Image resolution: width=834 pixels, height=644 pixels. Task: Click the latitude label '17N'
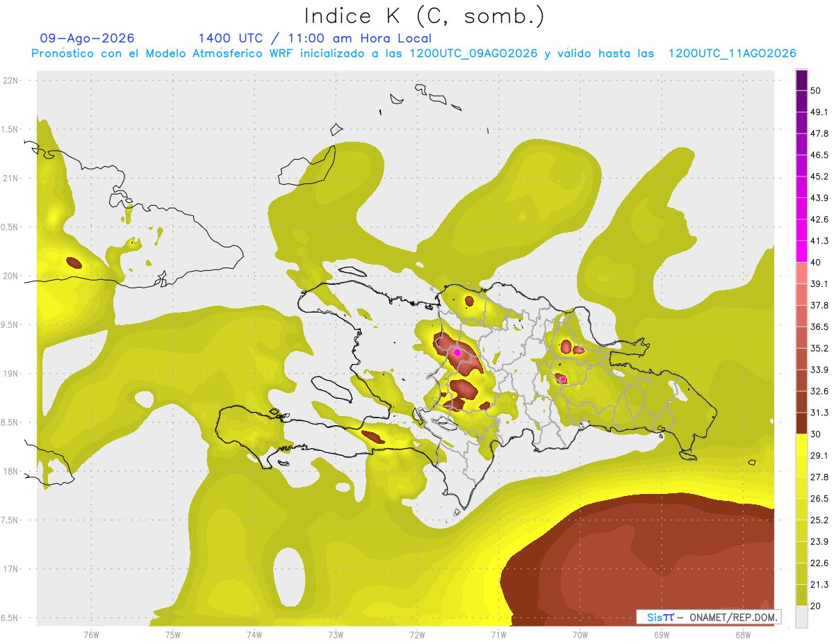11,569
